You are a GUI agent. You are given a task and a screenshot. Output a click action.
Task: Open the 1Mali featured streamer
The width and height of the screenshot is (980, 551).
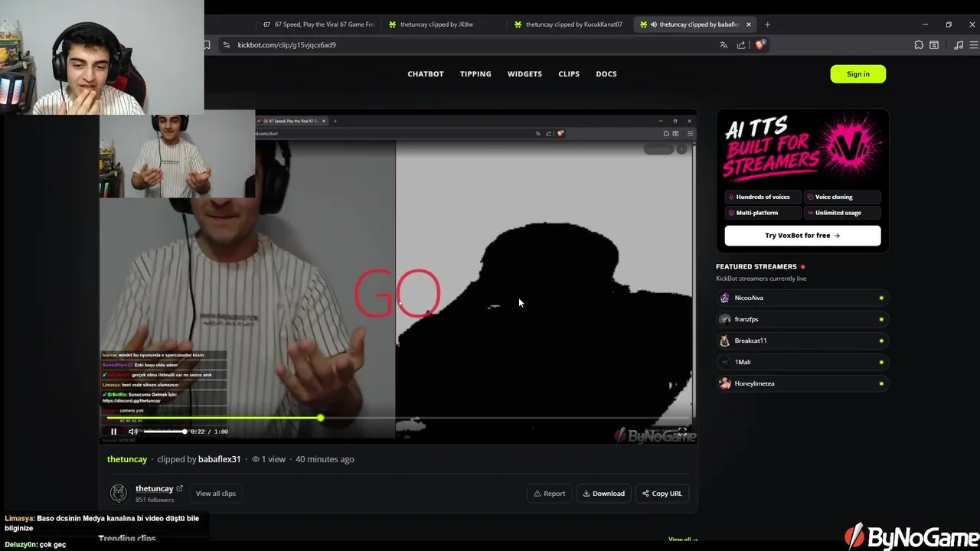(802, 362)
